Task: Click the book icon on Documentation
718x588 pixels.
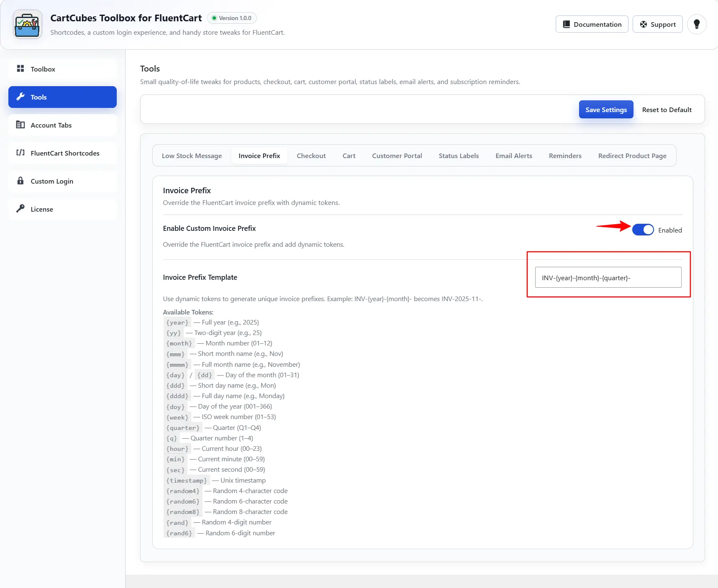Action: click(566, 24)
